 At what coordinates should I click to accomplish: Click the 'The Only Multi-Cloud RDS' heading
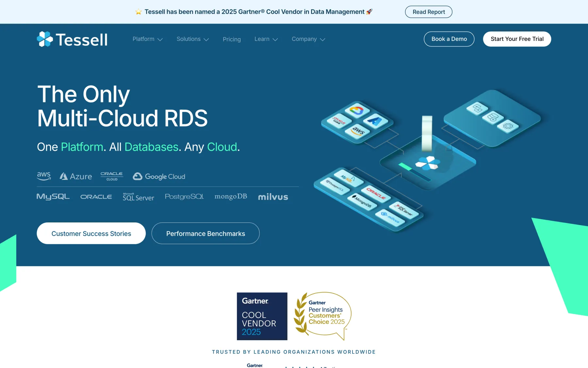[122, 106]
